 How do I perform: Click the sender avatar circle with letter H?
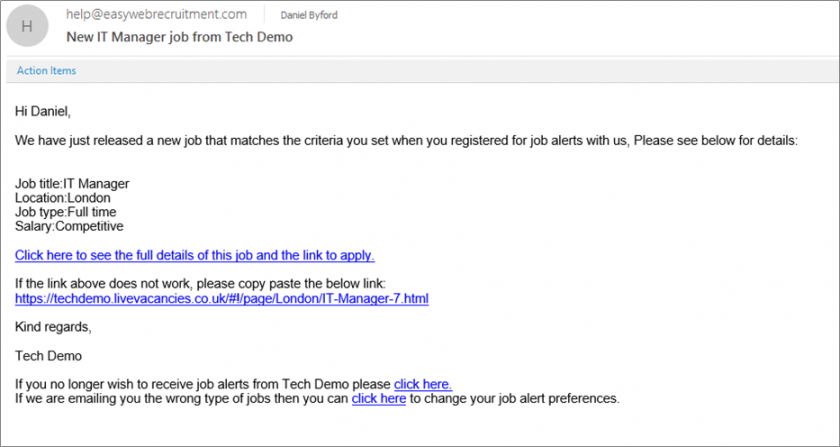click(x=27, y=26)
